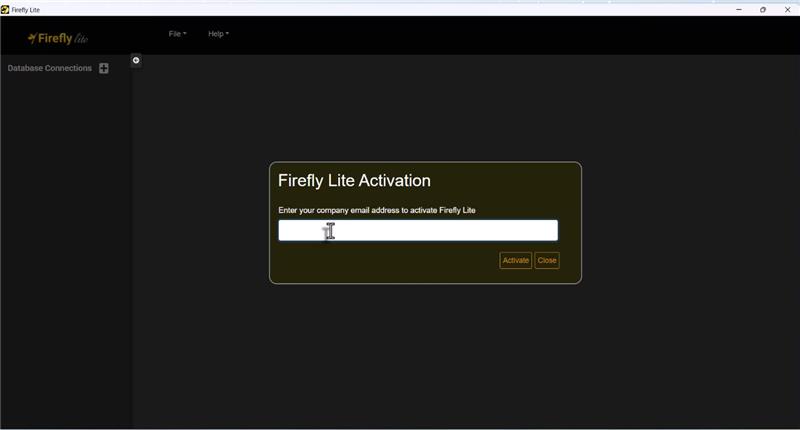Close the Firefly Lite window

click(787, 9)
